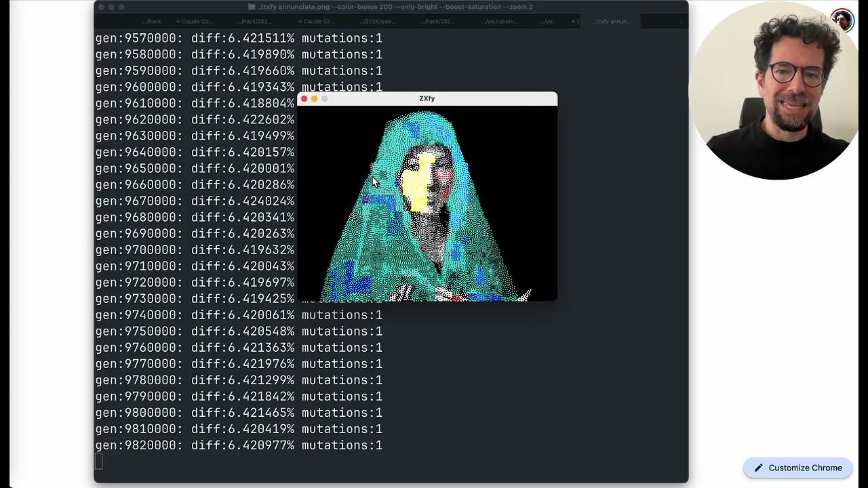Click the line gen:9780000 diff:6.421299%
Image resolution: width=868 pixels, height=488 pixels.
239,380
